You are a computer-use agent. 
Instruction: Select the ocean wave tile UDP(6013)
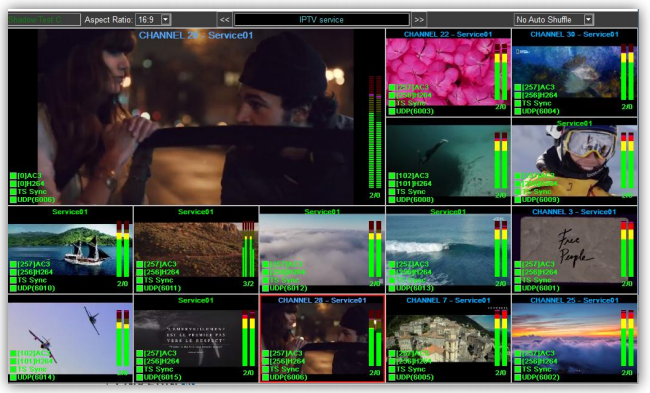point(448,250)
